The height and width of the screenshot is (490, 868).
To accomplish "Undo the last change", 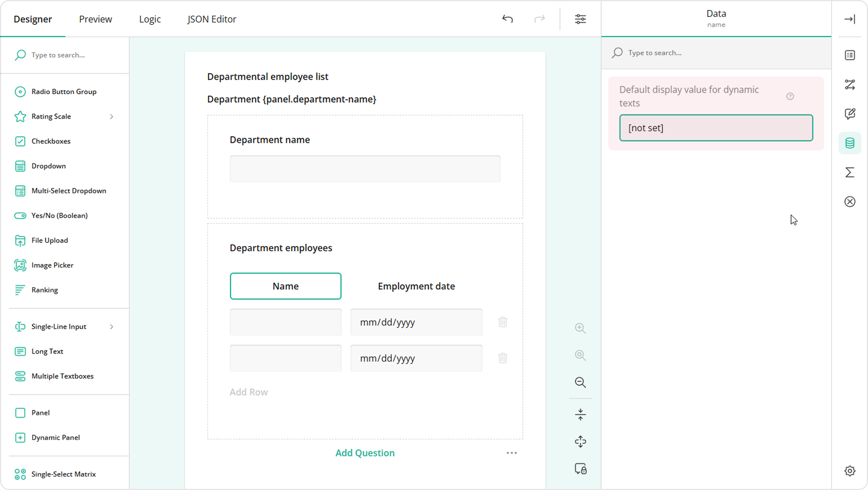I will pos(507,19).
